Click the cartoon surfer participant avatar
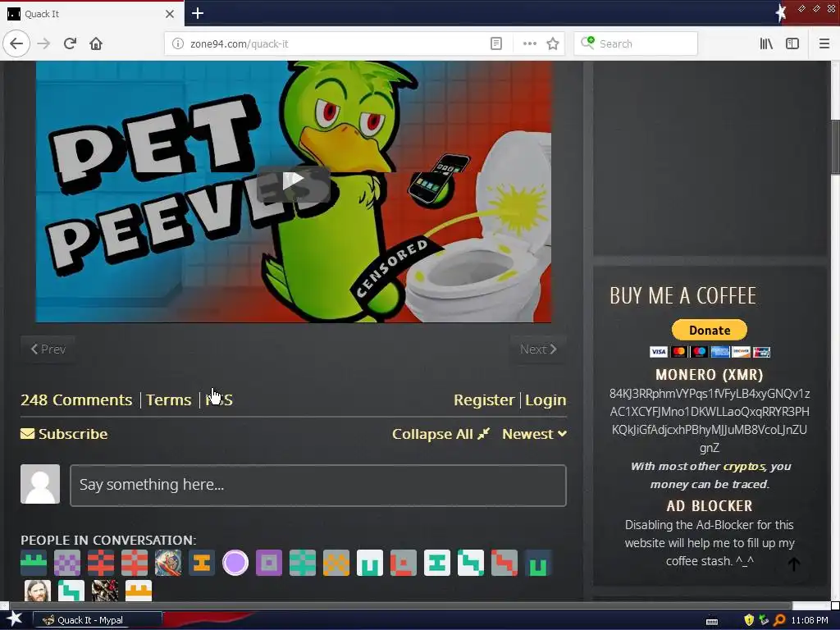This screenshot has width=840, height=630. [168, 563]
